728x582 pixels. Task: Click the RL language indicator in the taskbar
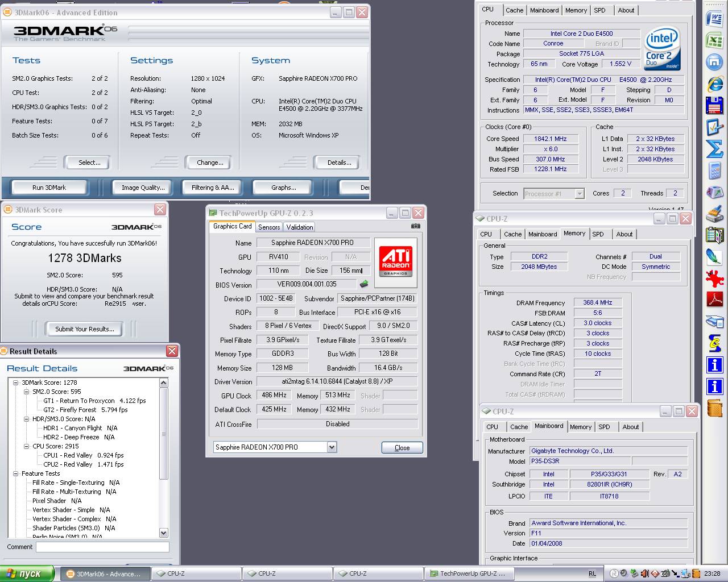[x=592, y=573]
